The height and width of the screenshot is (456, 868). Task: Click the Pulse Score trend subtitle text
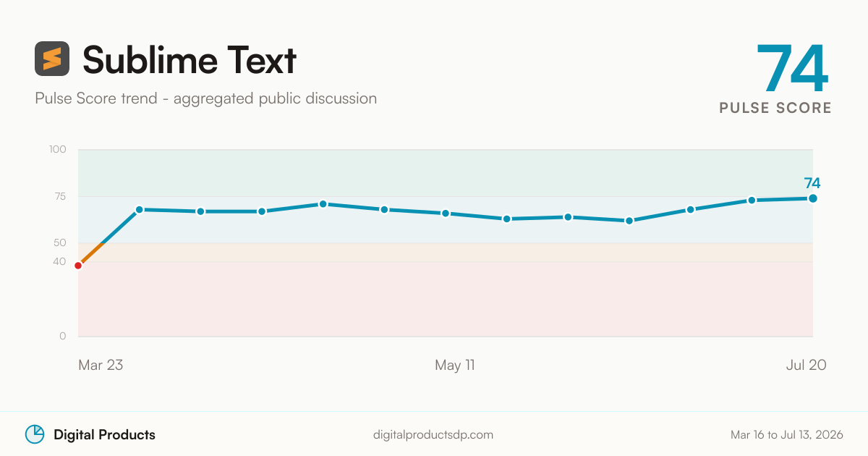point(205,98)
